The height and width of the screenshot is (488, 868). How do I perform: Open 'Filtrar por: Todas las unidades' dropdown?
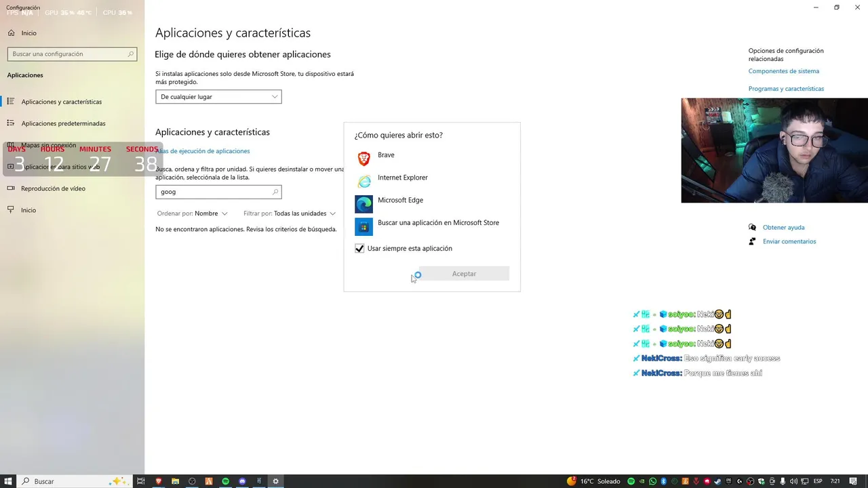(290, 213)
